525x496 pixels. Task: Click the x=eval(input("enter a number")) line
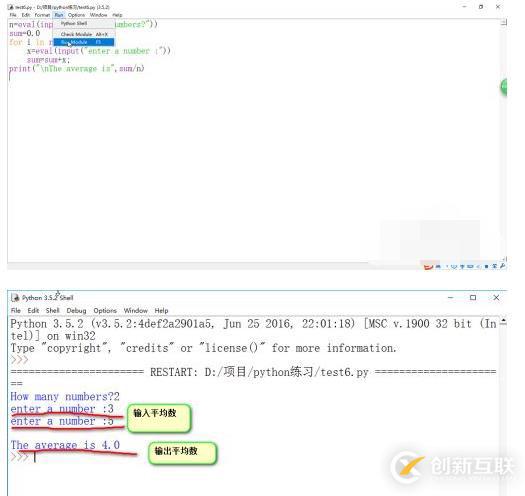[x=99, y=51]
